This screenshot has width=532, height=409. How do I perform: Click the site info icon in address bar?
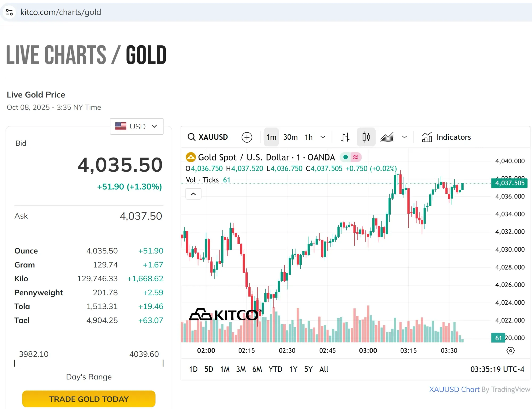[x=9, y=12]
